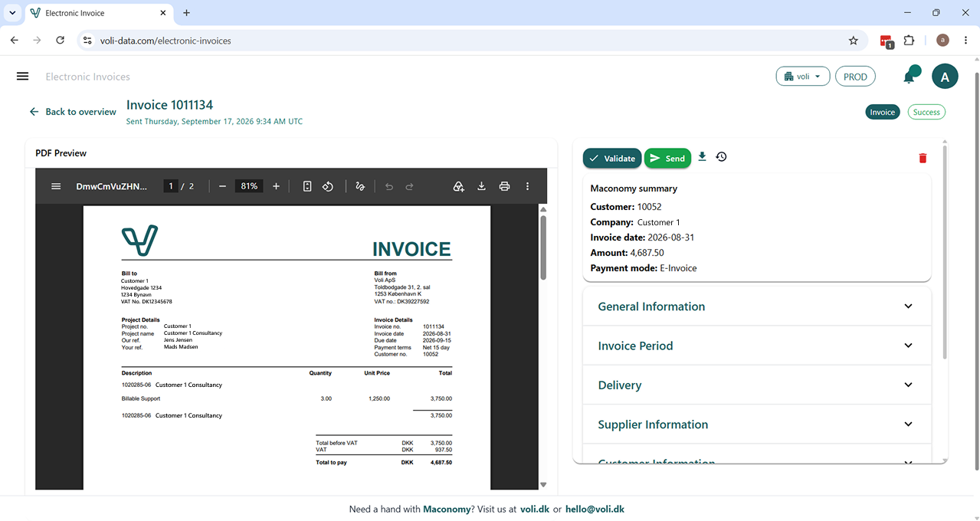
Task: Open the tab search dropdown arrow
Action: pyautogui.click(x=12, y=13)
